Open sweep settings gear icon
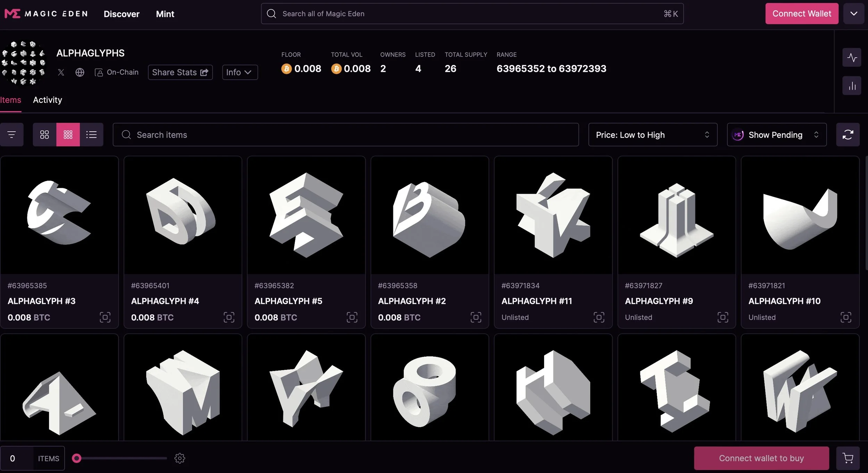Viewport: 868px width, 473px height. click(x=180, y=458)
